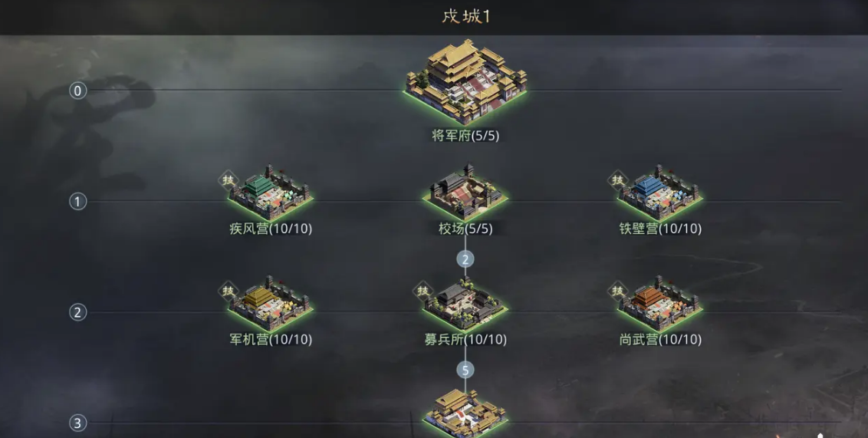The width and height of the screenshot is (868, 438).
Task: Click the 技 skill badge on 尚武营
Action: pos(618,291)
